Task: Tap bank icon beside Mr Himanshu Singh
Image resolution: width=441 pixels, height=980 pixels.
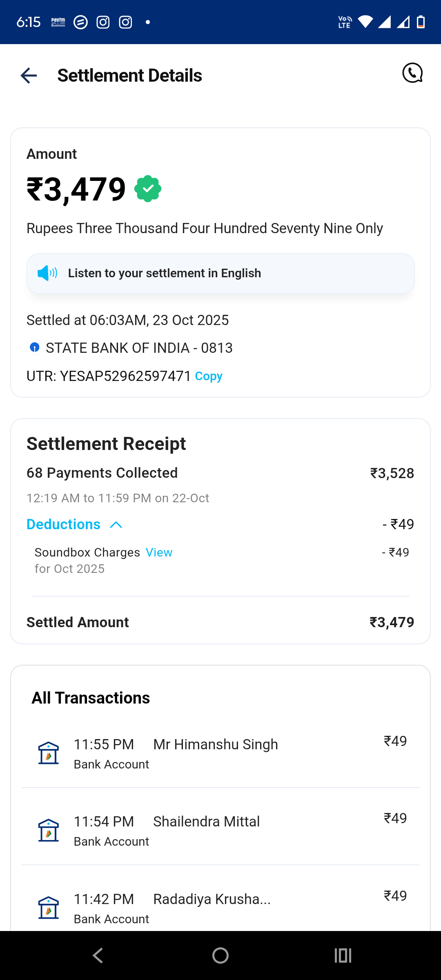Action: pos(49,753)
